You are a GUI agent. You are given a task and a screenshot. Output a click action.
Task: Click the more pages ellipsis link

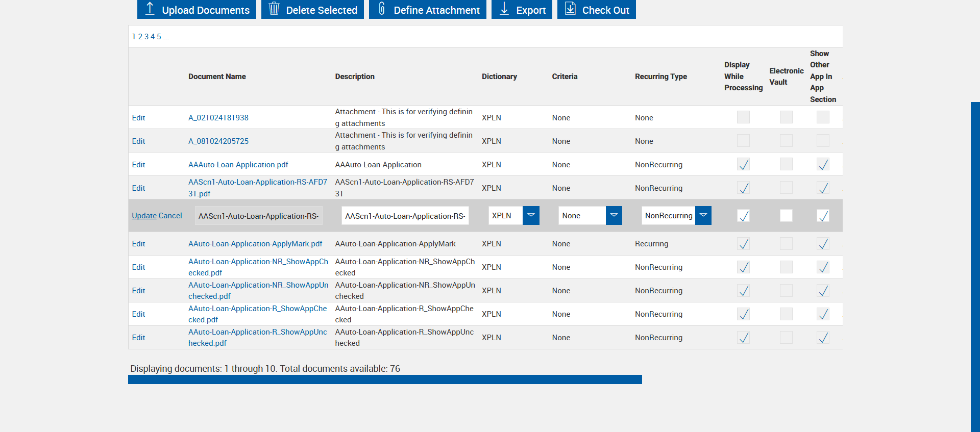point(166,37)
